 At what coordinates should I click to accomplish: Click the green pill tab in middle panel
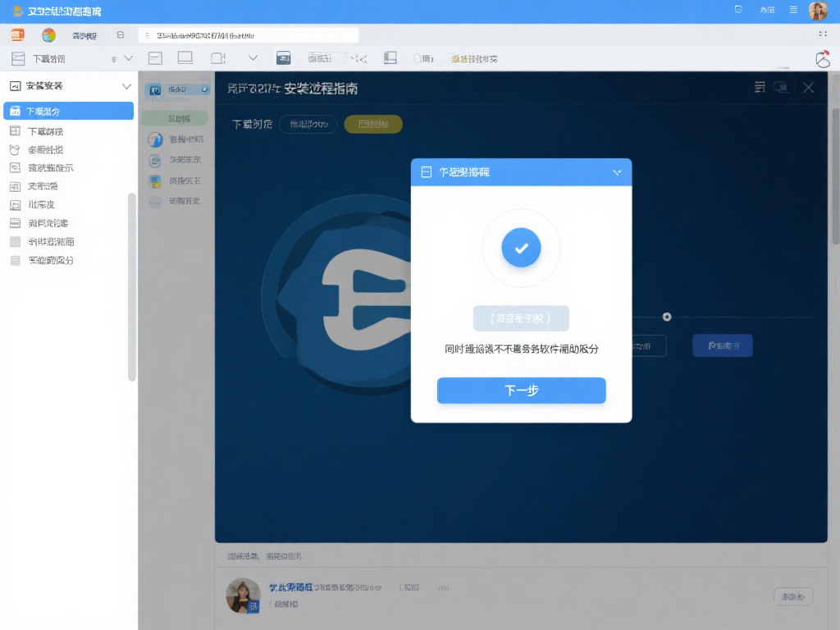coord(174,118)
